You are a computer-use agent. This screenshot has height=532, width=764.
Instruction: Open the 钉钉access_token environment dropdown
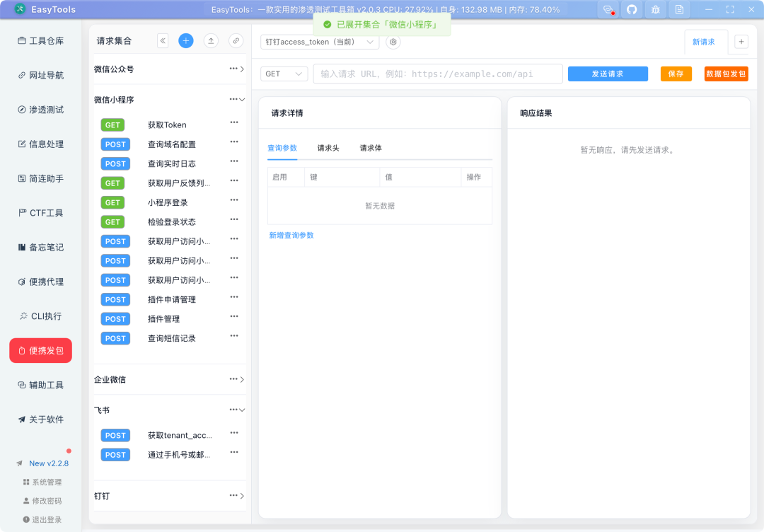pos(320,42)
